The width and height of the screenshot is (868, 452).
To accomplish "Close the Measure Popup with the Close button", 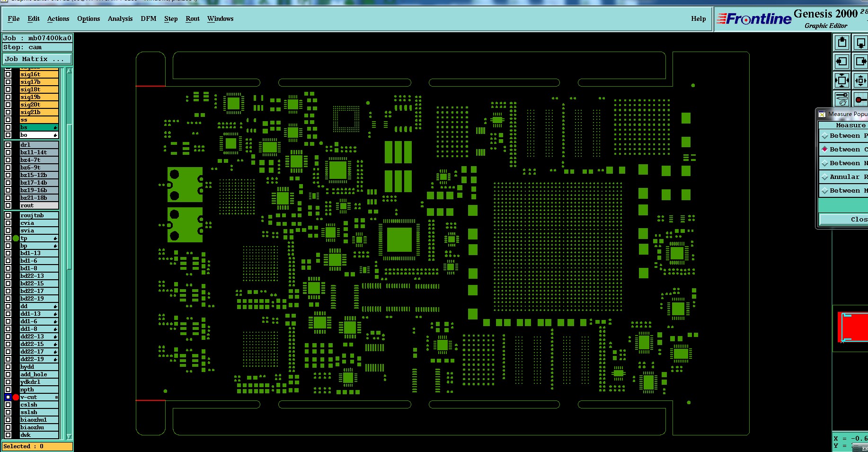I will tap(844, 220).
